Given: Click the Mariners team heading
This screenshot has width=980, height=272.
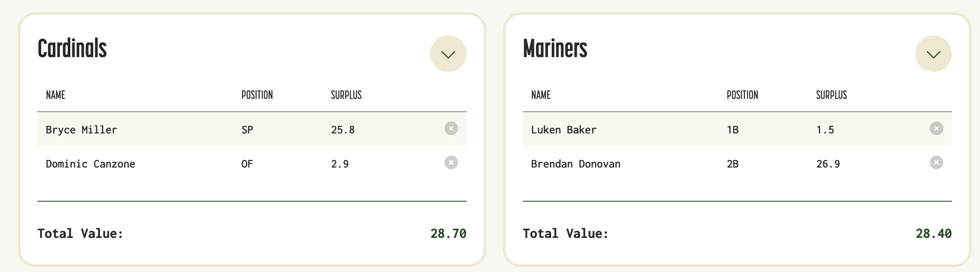Looking at the screenshot, I should click(x=555, y=48).
